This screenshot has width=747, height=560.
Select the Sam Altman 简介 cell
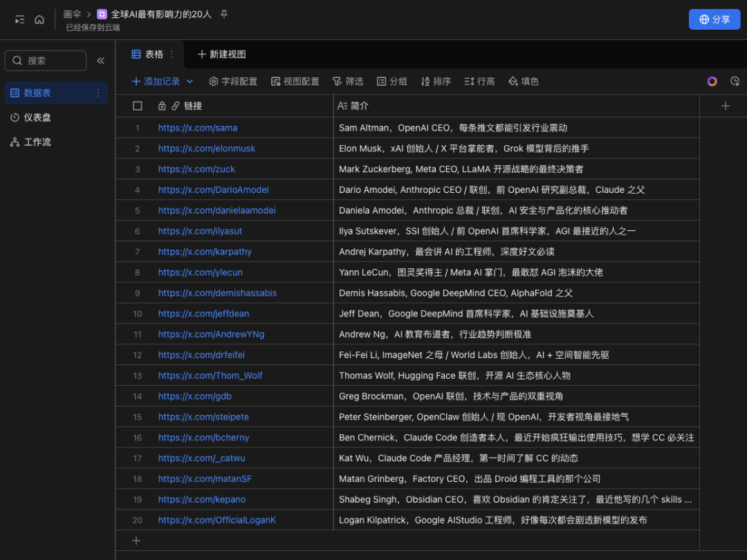point(517,128)
